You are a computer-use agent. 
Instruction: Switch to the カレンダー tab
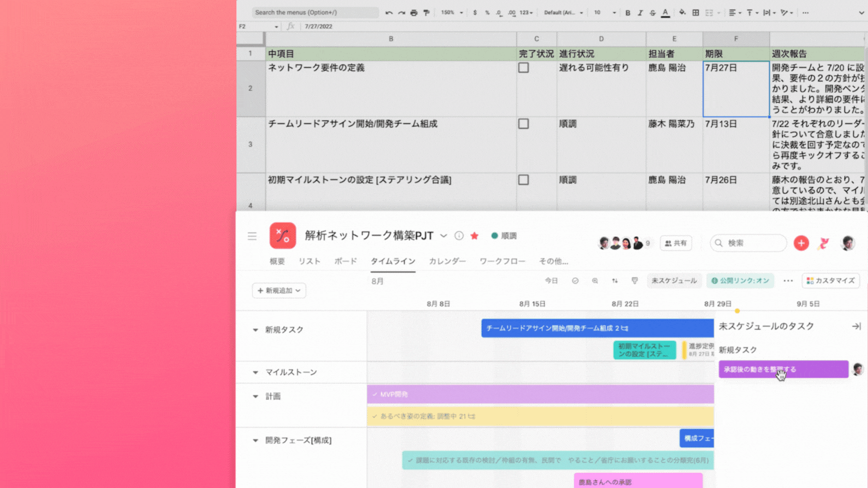[447, 261]
